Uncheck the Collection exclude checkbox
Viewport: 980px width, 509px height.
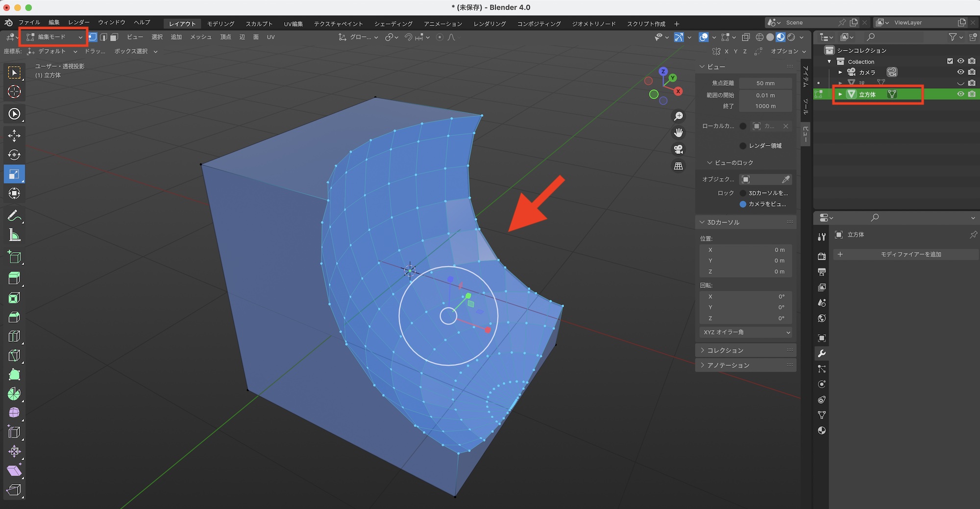pyautogui.click(x=950, y=61)
